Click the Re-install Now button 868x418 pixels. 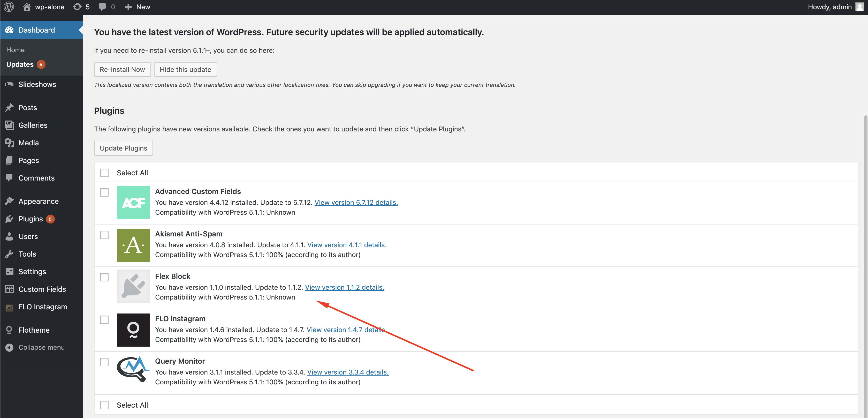(122, 69)
